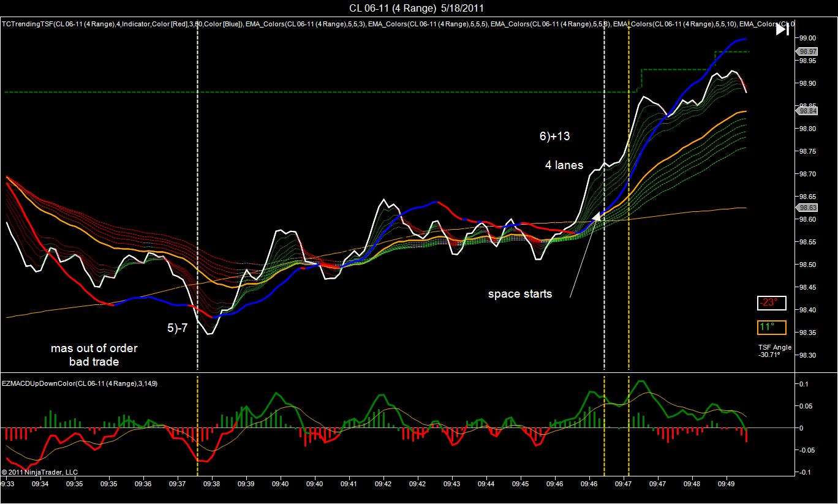Click the -0.1 MACD scale label
This screenshot has height=504, width=838.
click(x=804, y=472)
